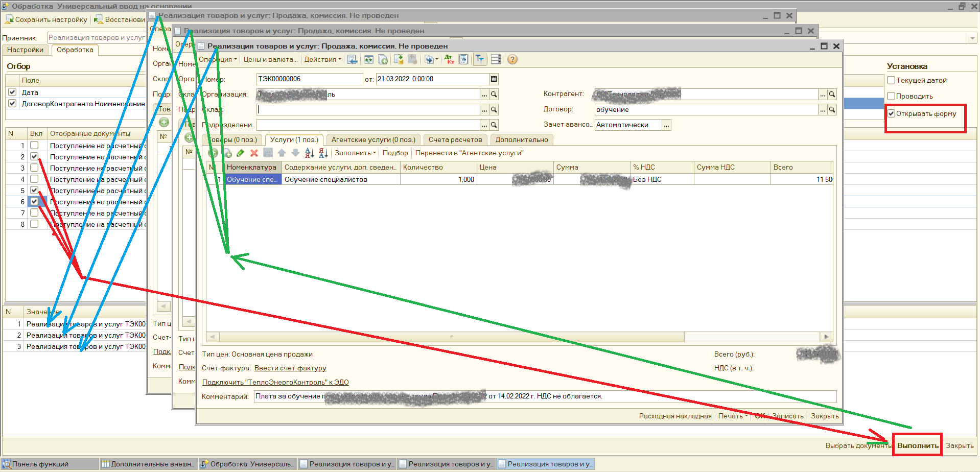Open the Дополнительно tab

[x=522, y=140]
